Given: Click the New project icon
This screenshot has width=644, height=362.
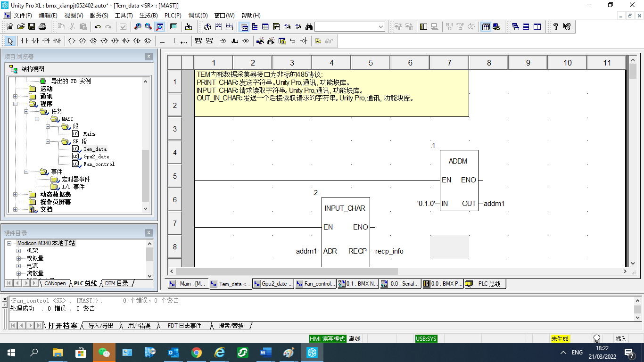Looking at the screenshot, I should pos(10,27).
